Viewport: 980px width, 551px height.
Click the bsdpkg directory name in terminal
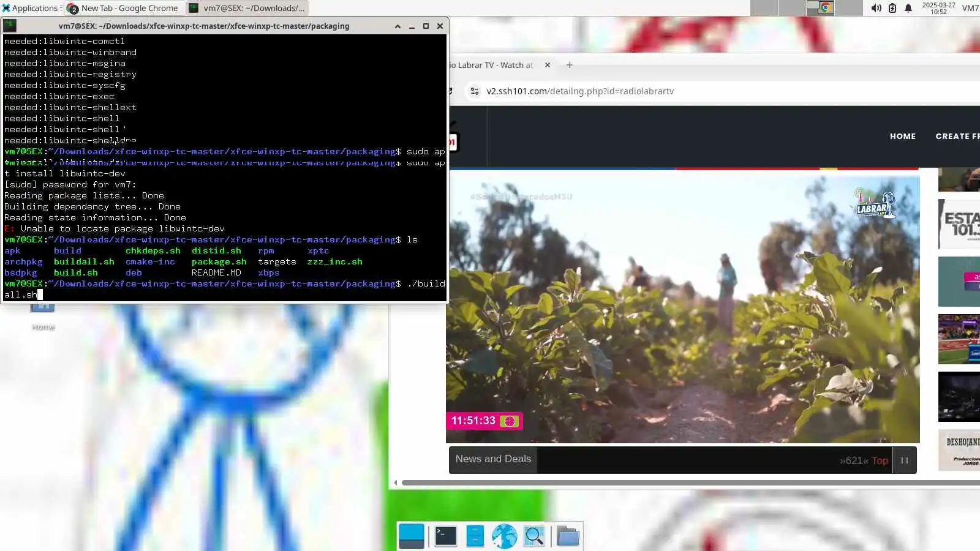click(21, 273)
